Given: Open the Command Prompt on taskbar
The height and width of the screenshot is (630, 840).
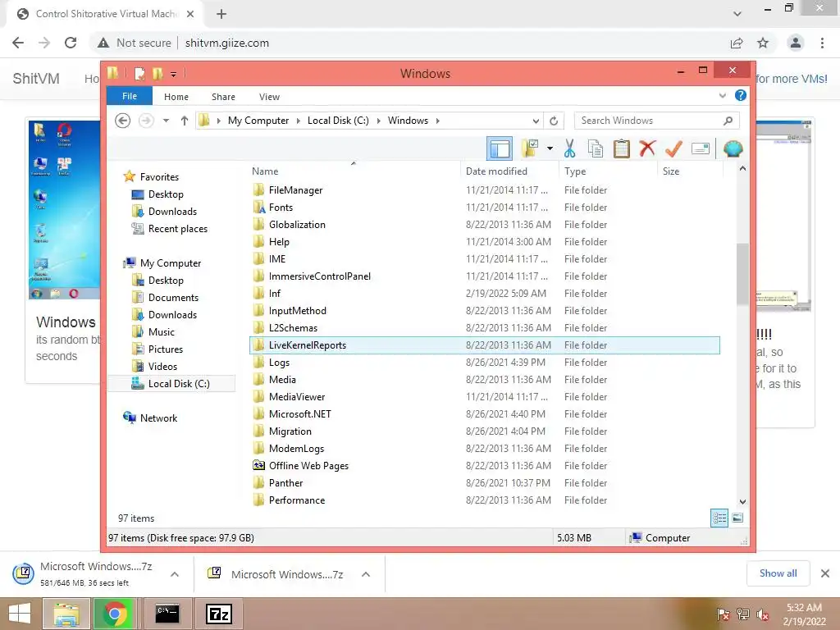Looking at the screenshot, I should (x=167, y=614).
